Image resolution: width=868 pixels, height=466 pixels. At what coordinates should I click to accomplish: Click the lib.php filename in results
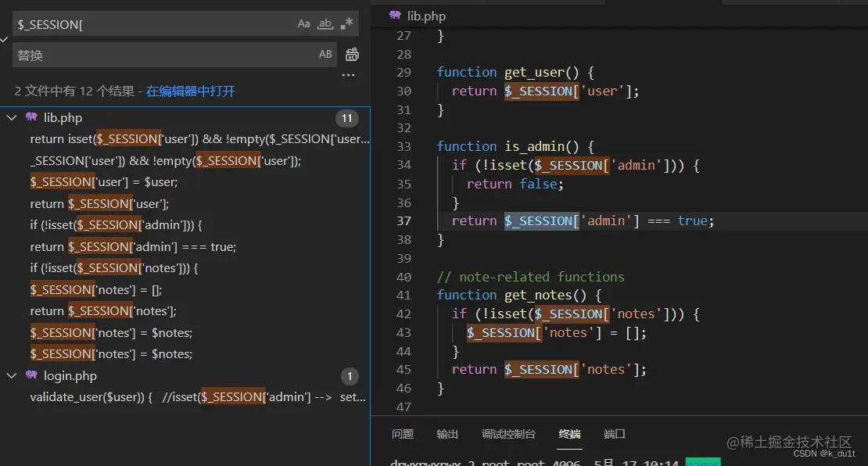click(63, 118)
